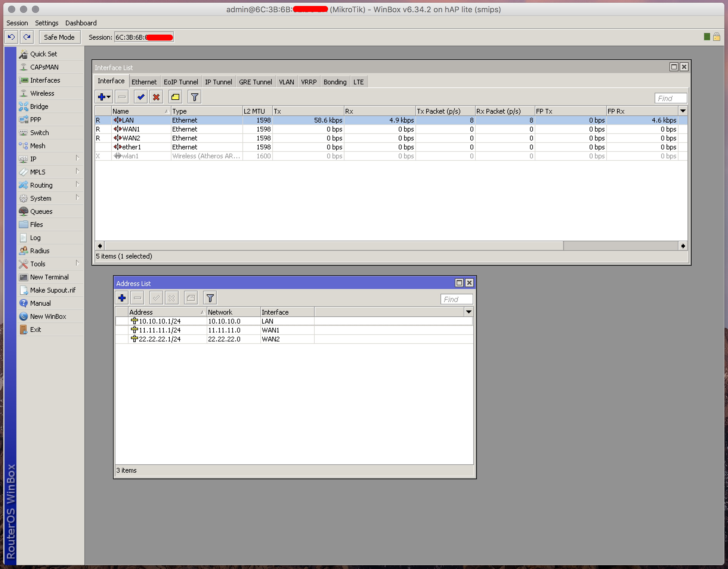Open Interface List columns dropdown arrow
The image size is (728, 569).
(x=683, y=111)
